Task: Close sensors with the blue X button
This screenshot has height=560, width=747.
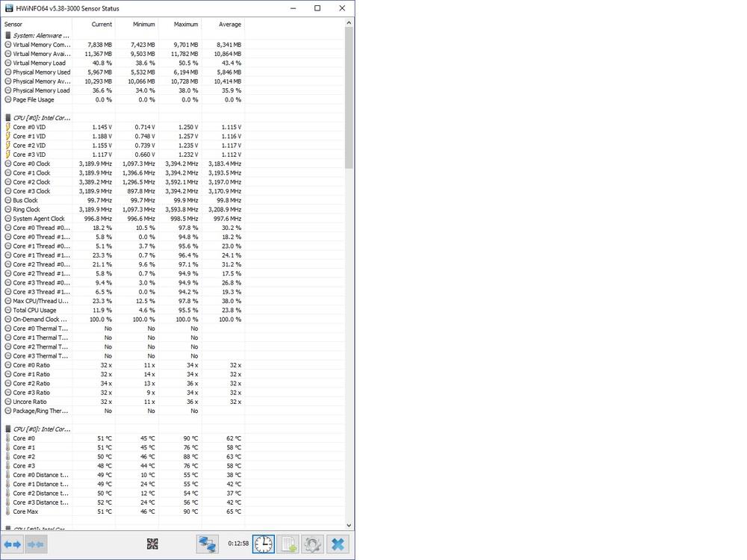Action: 338,544
